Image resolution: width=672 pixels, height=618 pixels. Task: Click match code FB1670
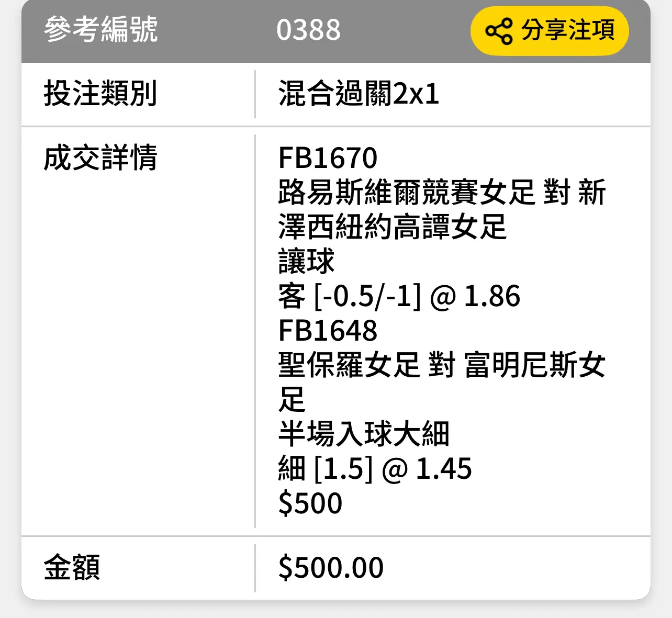coord(328,158)
